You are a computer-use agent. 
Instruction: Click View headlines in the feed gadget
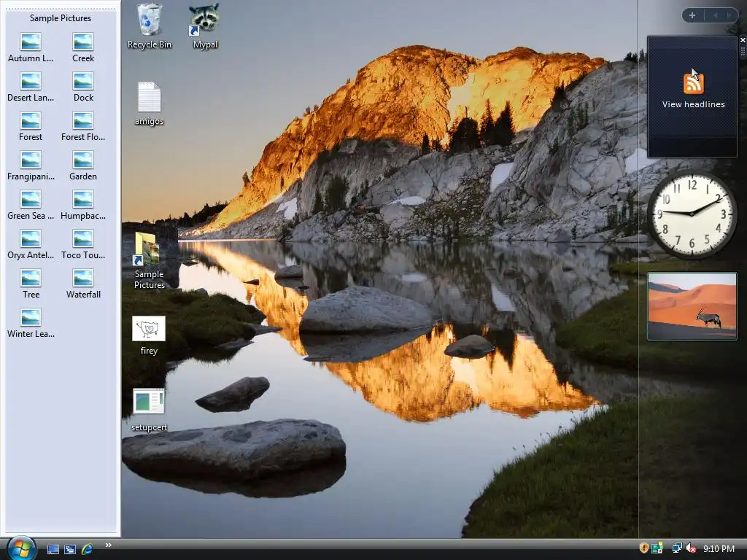click(x=693, y=104)
